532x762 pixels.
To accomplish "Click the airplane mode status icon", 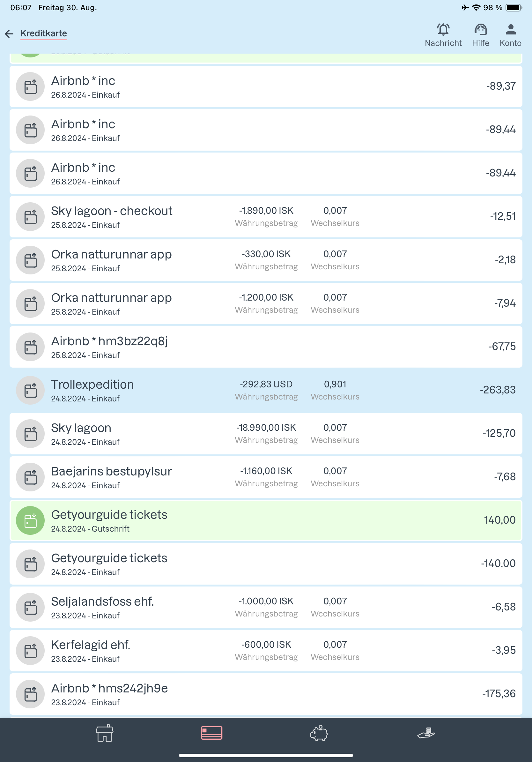I will point(465,8).
